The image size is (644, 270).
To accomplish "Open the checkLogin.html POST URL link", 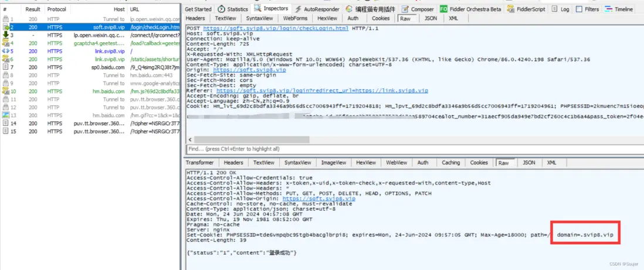I will click(x=276, y=28).
